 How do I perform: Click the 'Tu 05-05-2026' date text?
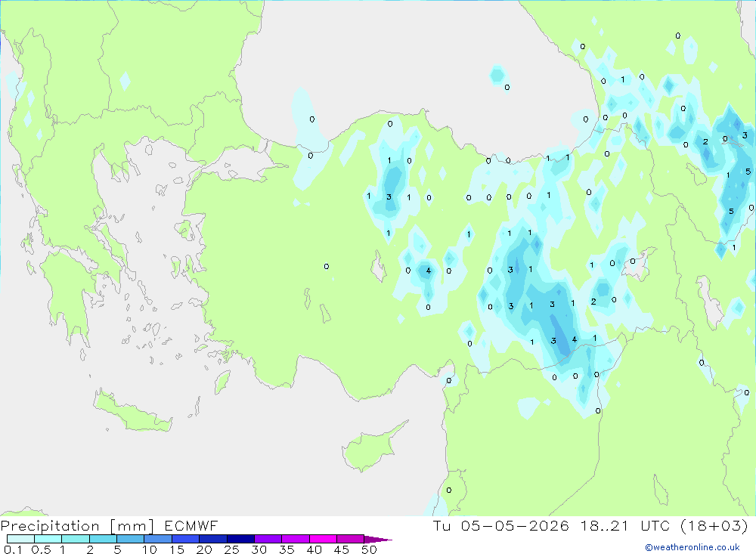click(x=501, y=526)
